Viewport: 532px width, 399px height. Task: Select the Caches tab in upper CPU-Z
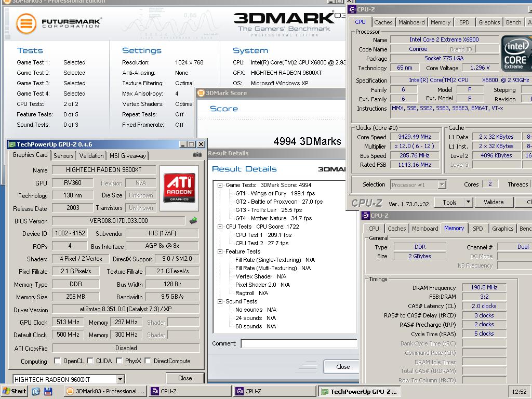click(383, 22)
